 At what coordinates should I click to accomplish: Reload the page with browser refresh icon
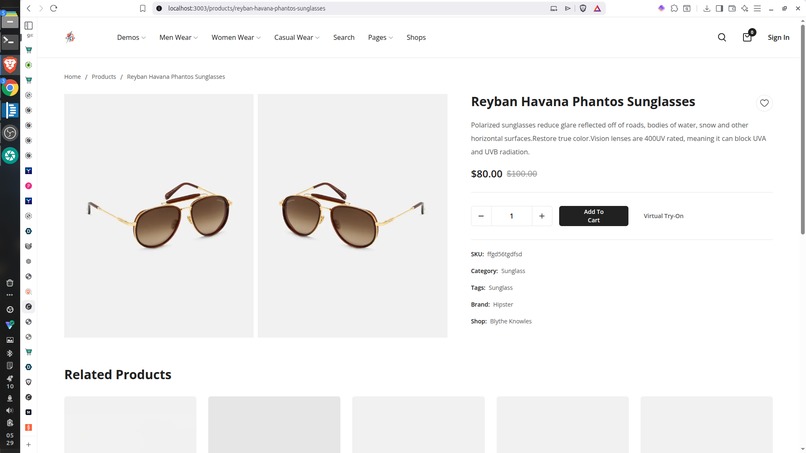pos(53,8)
